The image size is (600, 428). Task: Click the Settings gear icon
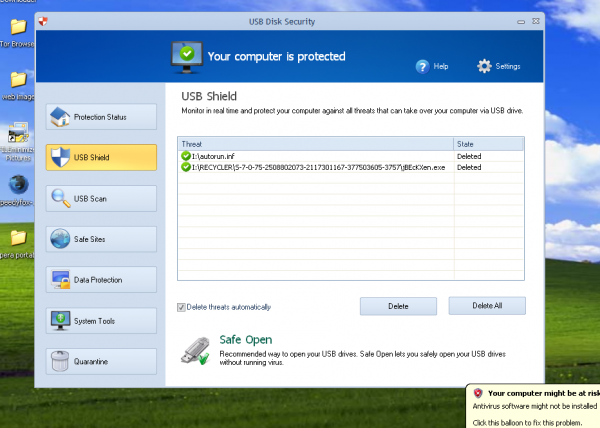point(484,66)
